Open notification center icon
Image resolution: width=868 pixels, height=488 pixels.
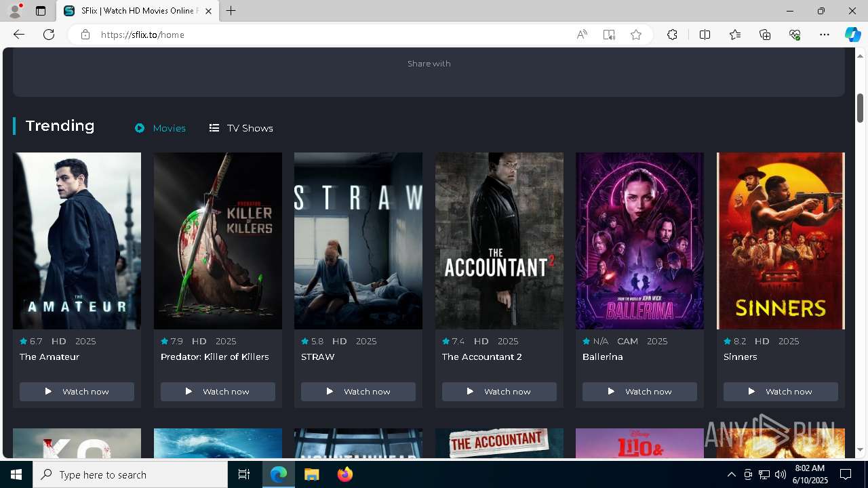point(846,474)
